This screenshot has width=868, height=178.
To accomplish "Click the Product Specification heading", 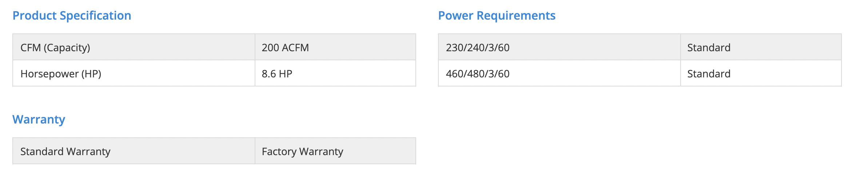I will coord(72,16).
